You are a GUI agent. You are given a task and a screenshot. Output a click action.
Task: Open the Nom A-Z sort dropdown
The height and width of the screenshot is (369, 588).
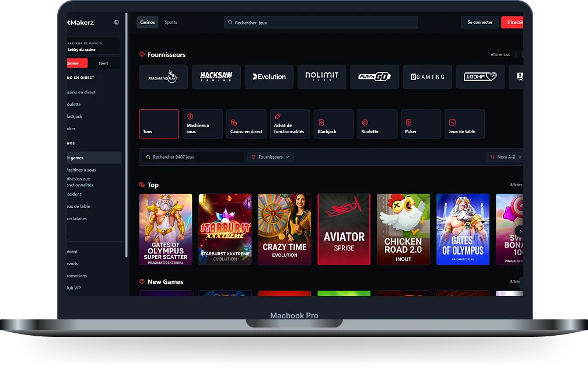coord(505,157)
